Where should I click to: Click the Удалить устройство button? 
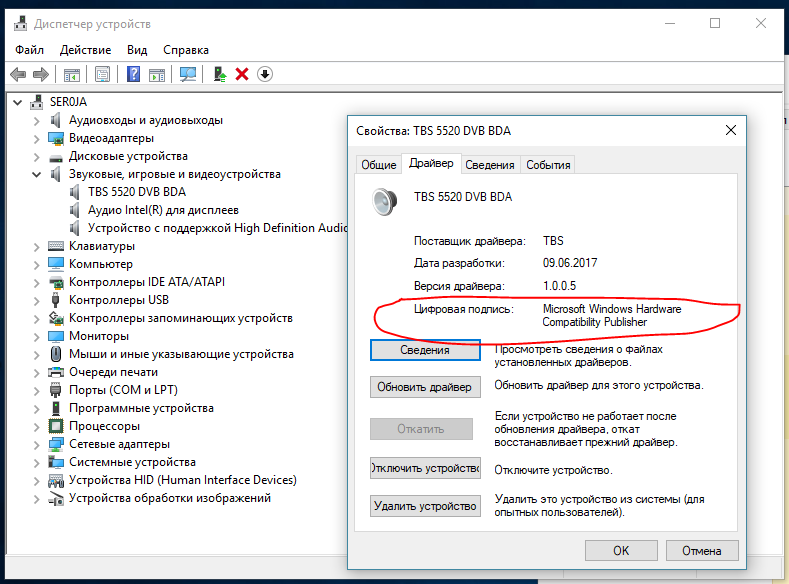[425, 506]
